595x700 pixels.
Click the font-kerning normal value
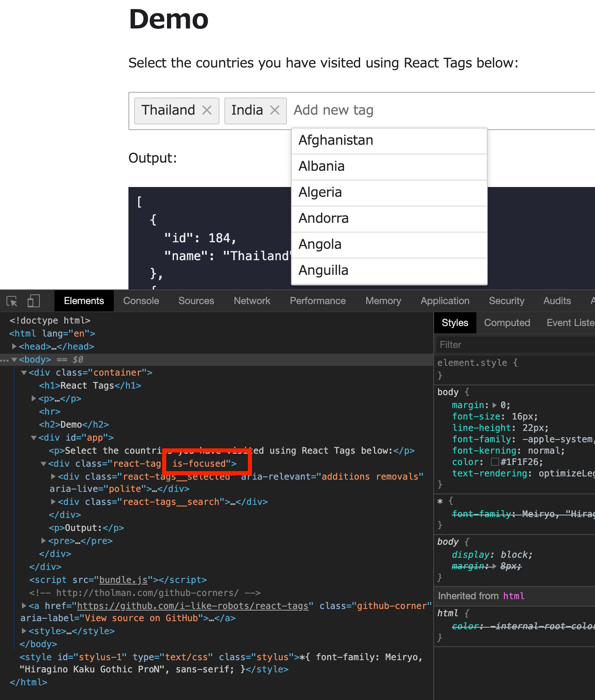coord(544,450)
